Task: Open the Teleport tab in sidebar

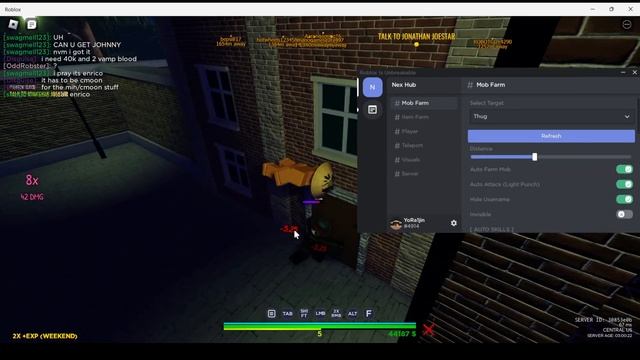Action: point(424,145)
